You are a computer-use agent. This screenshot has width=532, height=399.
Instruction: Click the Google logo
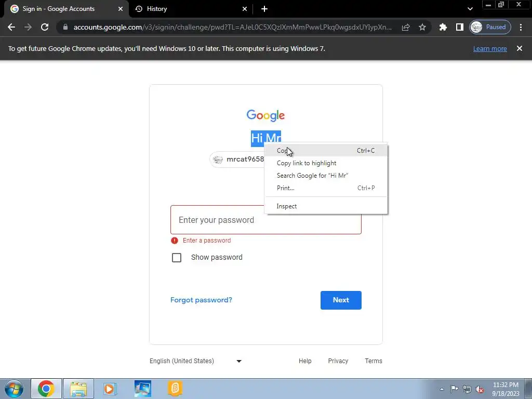[265, 115]
